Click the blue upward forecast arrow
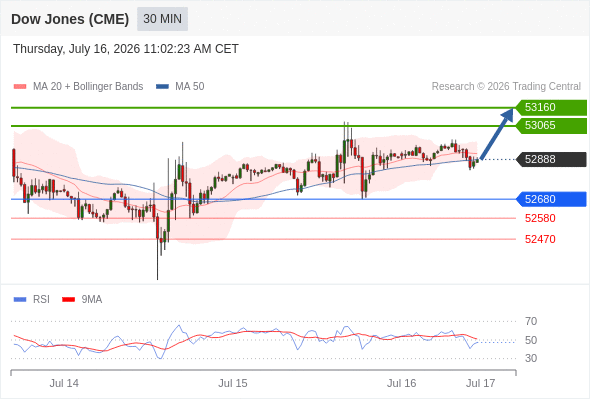 [x=497, y=134]
